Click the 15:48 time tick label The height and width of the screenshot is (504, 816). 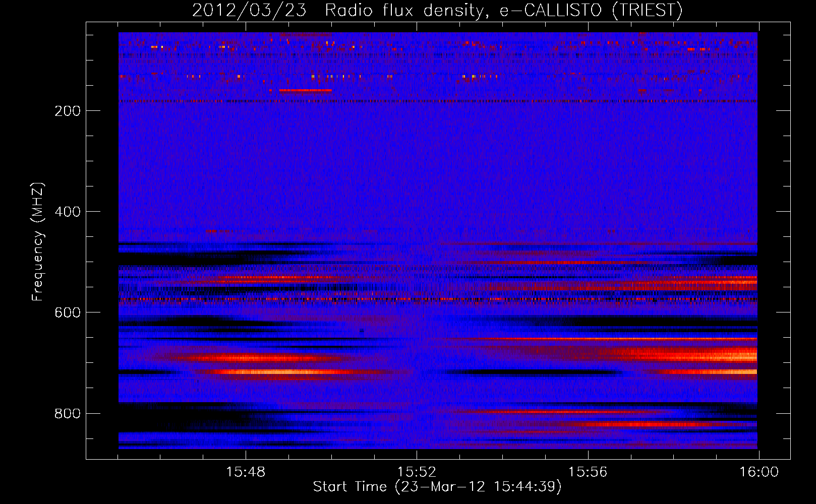pyautogui.click(x=246, y=472)
